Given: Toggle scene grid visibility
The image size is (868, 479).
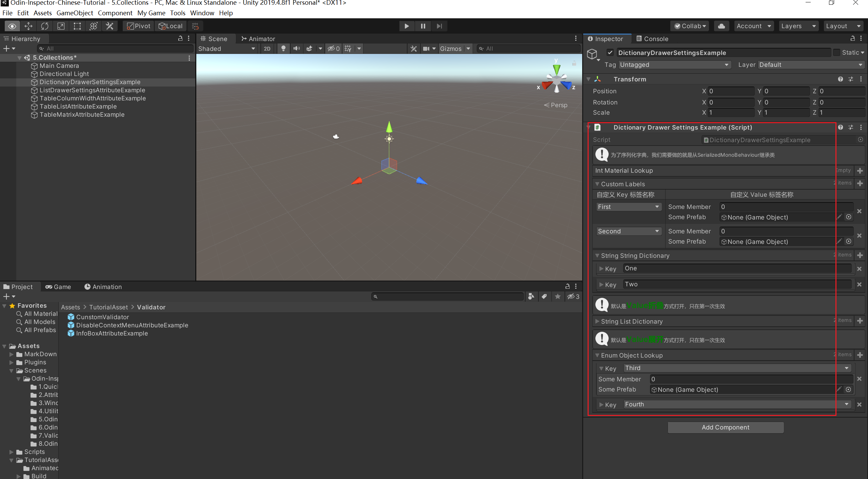Looking at the screenshot, I should click(x=348, y=49).
